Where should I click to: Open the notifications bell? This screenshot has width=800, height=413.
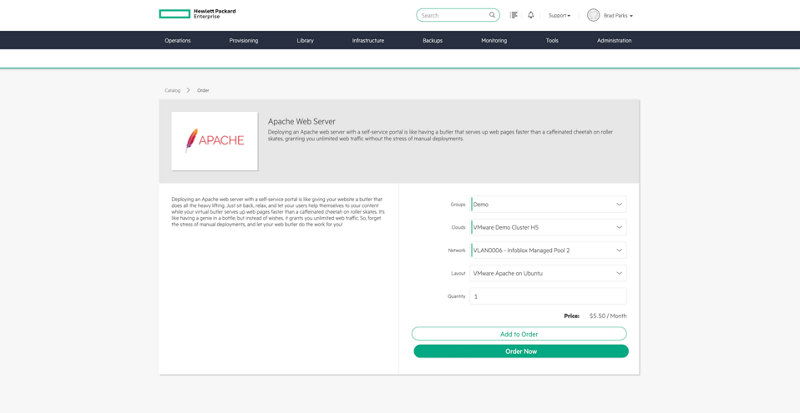(531, 15)
